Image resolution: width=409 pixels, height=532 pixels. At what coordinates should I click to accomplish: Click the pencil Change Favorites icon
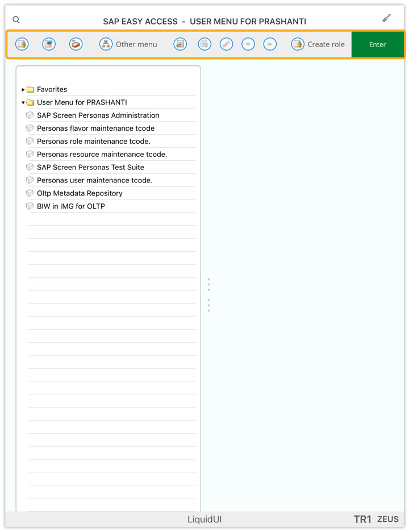(x=226, y=44)
